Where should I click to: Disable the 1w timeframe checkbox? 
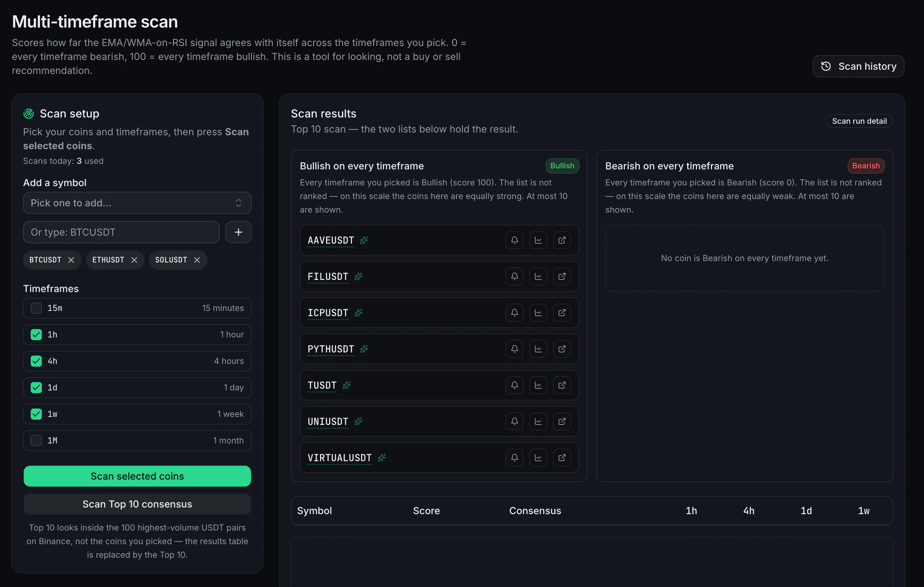pyautogui.click(x=36, y=414)
